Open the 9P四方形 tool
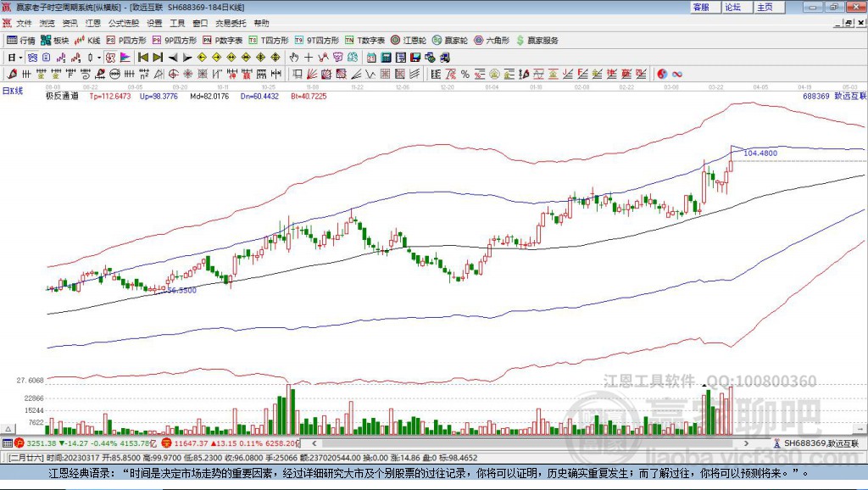 click(x=175, y=41)
